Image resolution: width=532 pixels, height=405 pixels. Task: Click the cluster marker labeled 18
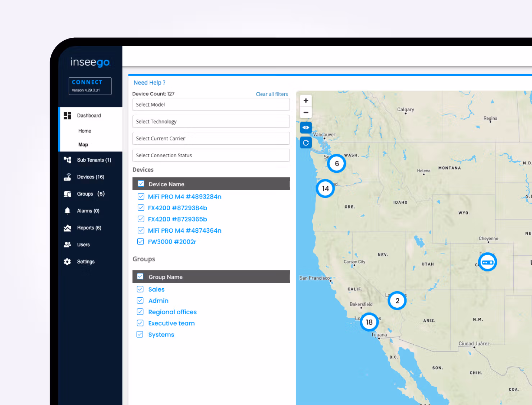point(369,322)
